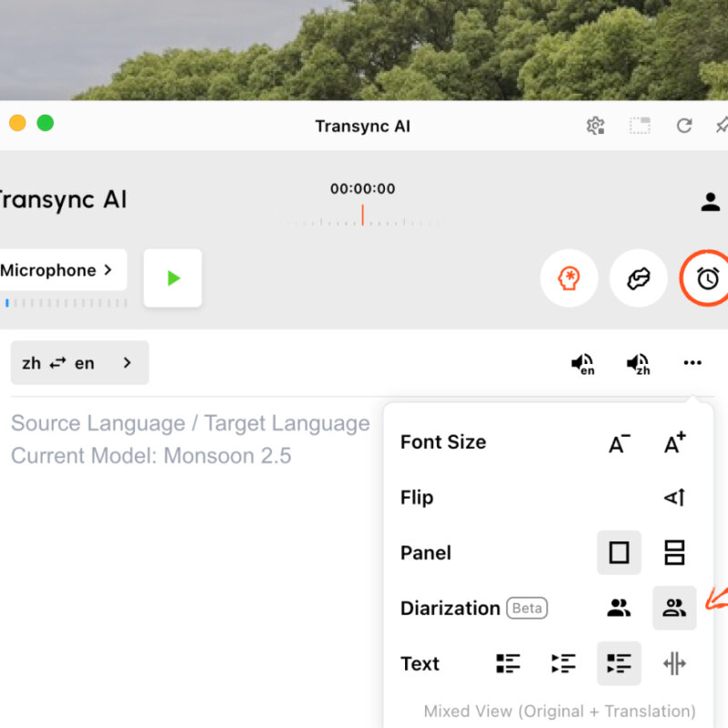Click the chain link round button

coord(639,278)
